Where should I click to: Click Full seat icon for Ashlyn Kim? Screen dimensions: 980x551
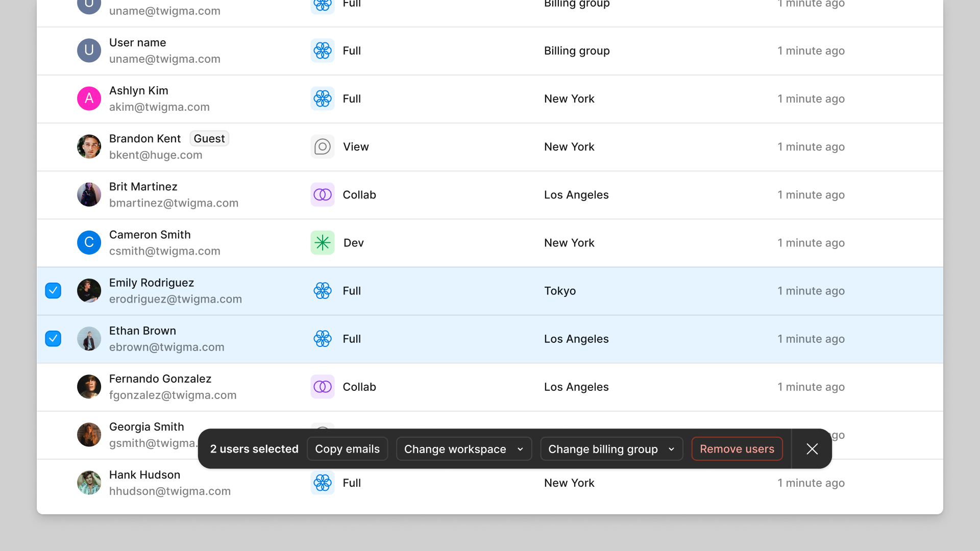point(323,98)
